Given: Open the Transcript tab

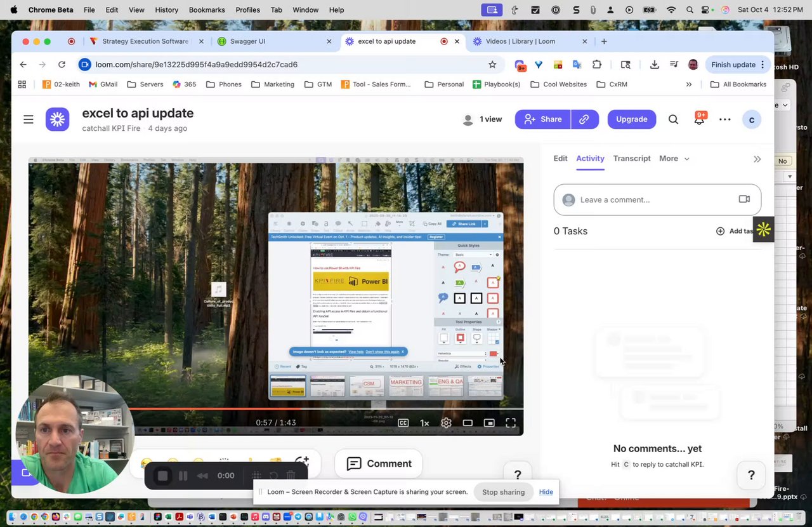Looking at the screenshot, I should pyautogui.click(x=632, y=159).
